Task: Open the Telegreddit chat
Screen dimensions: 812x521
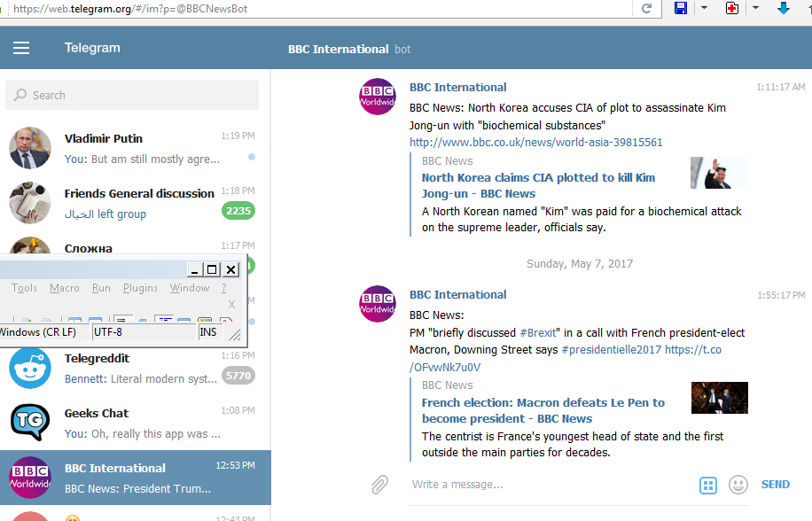Action: tap(135, 368)
